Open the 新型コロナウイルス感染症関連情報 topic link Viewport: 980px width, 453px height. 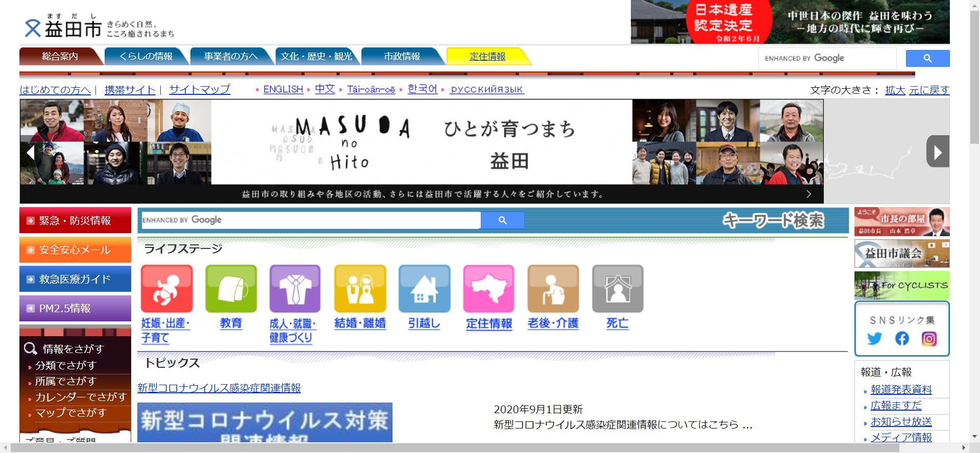click(219, 388)
